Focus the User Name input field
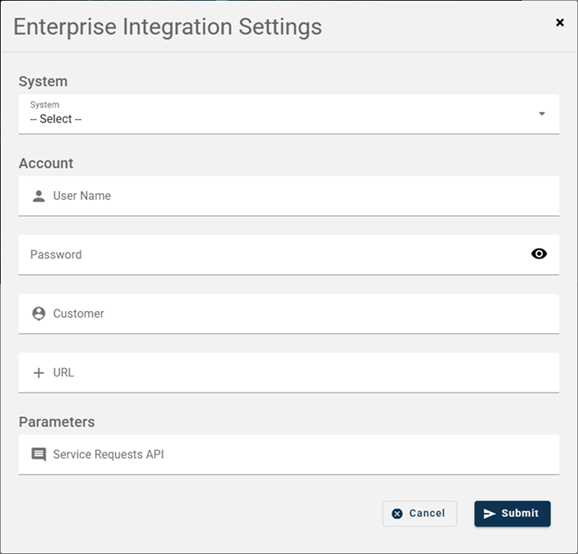Viewport: 578px width, 554px height. click(289, 196)
